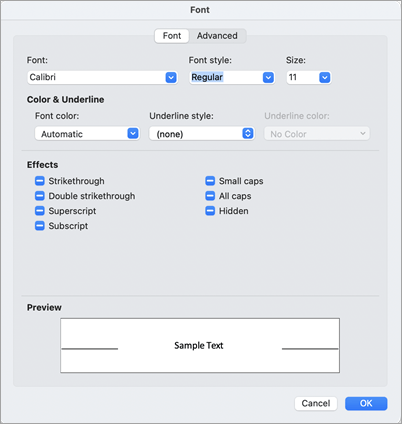Open the Size dropdown arrow
Viewport: 402px width, 424px height.
pos(325,78)
